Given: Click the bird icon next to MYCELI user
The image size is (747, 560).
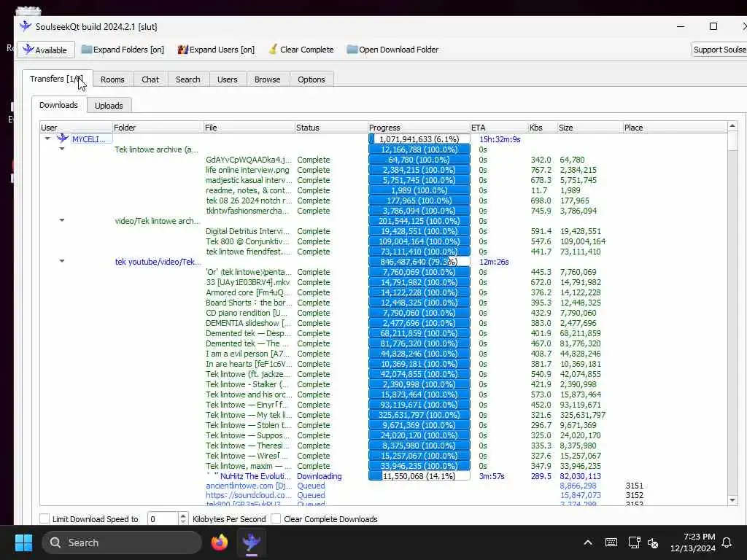Looking at the screenshot, I should pos(63,139).
